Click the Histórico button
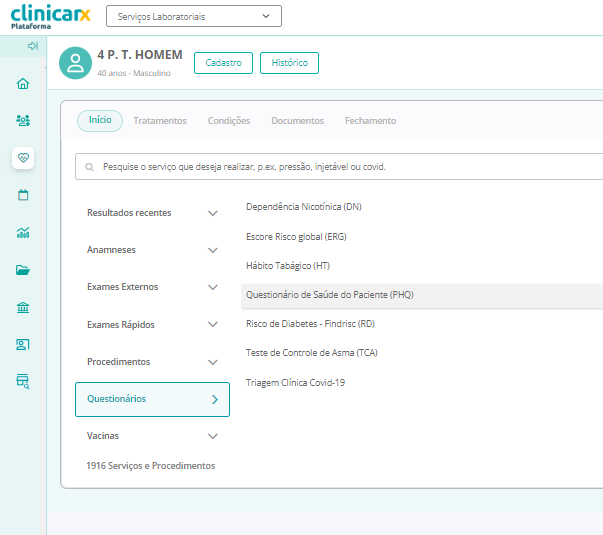Screen dimensions: 603x535 (289, 63)
